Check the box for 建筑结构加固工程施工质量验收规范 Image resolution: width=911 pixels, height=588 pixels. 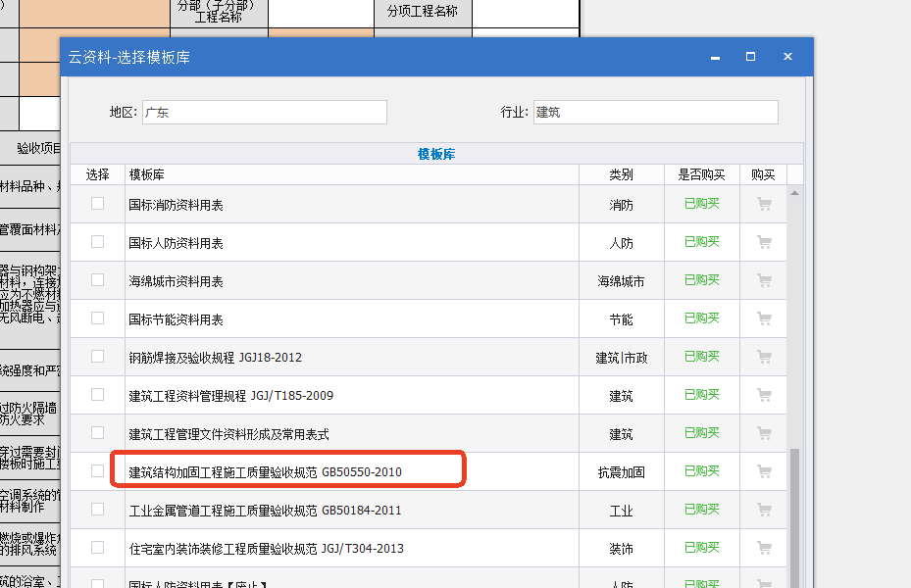coord(97,471)
